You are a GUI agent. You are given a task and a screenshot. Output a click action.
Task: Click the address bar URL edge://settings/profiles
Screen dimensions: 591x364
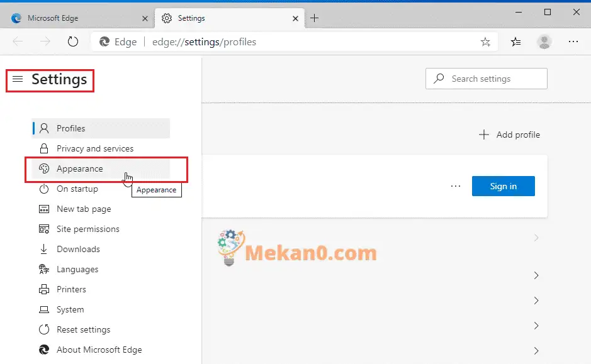[x=204, y=41]
